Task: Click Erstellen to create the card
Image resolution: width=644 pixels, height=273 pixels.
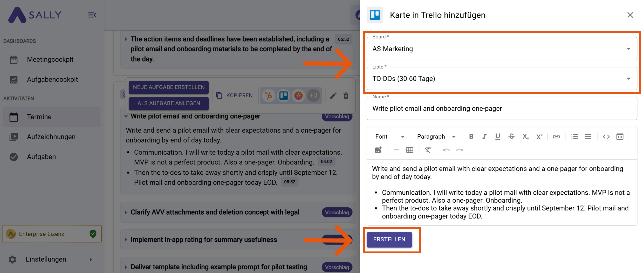Action: click(x=389, y=240)
